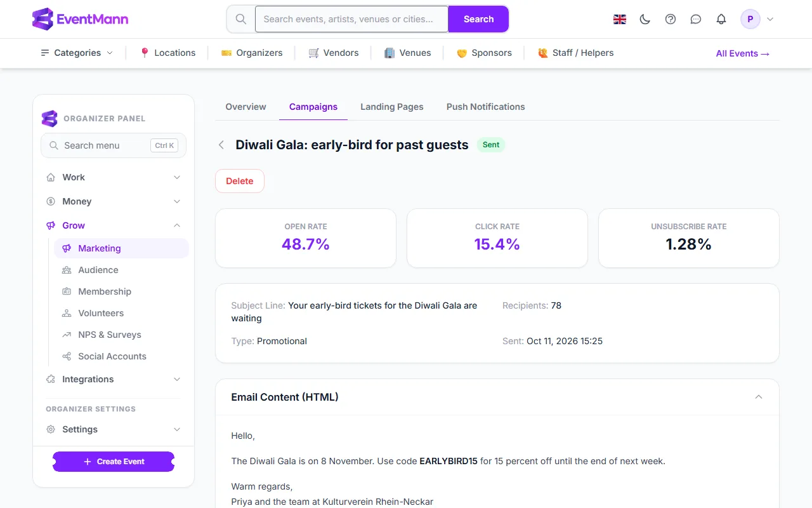Viewport: 812px width, 508px height.
Task: Open the user profile avatar P
Action: pos(750,19)
